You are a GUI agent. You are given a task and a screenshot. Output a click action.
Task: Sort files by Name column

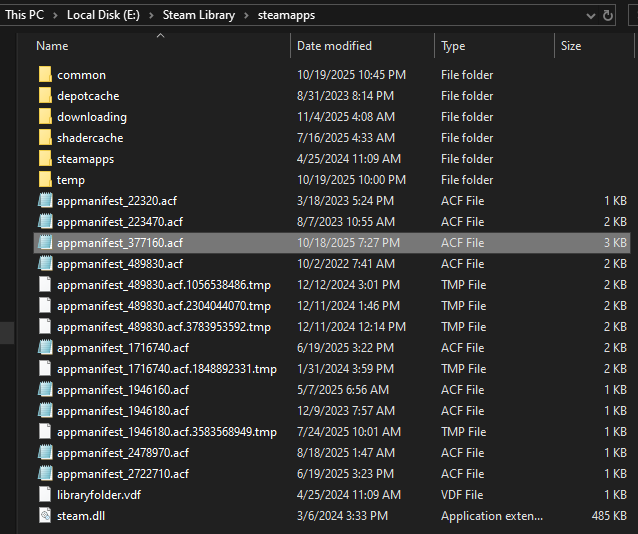click(x=52, y=46)
